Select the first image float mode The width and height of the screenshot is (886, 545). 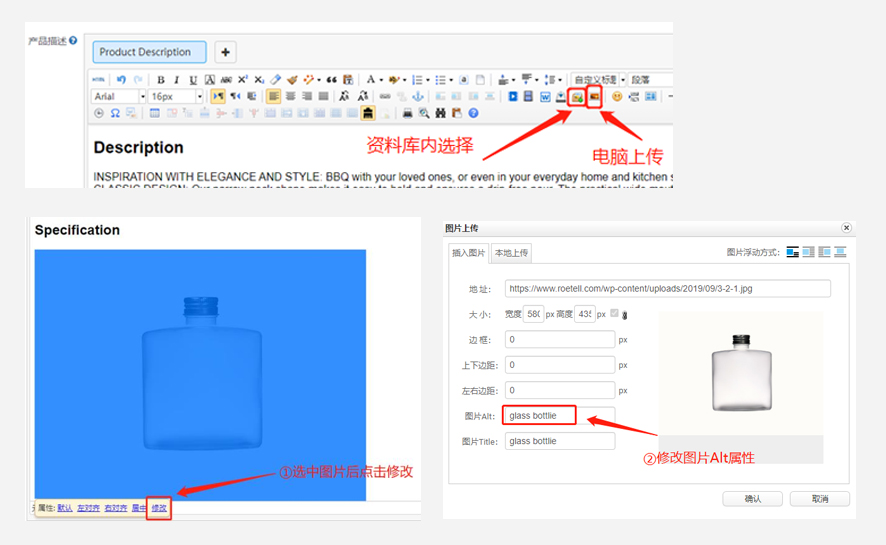[793, 252]
